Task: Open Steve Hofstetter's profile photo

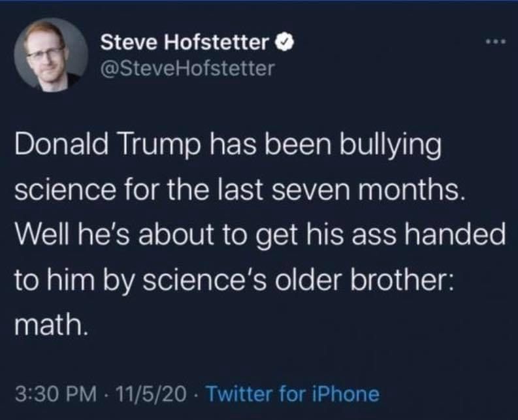Action: (x=51, y=54)
